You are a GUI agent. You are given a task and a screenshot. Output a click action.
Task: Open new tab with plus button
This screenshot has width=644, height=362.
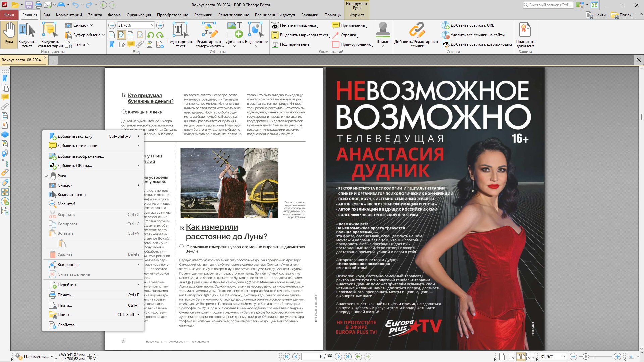coord(53,60)
